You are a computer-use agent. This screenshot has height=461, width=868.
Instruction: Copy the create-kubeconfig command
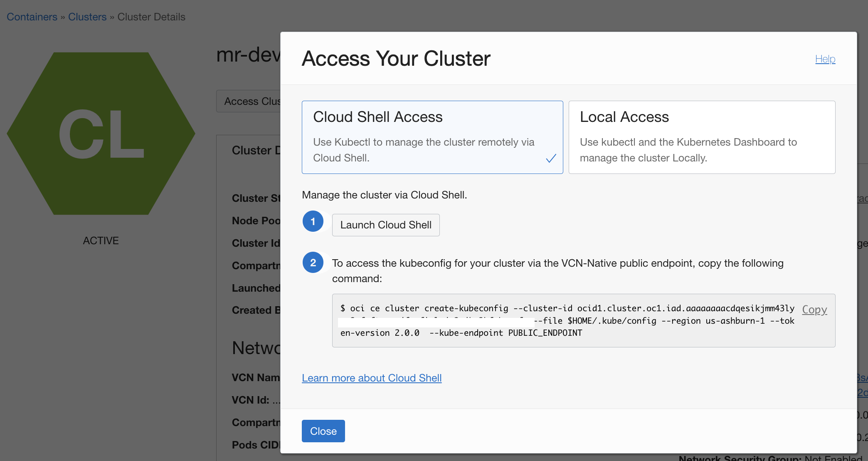pyautogui.click(x=814, y=310)
